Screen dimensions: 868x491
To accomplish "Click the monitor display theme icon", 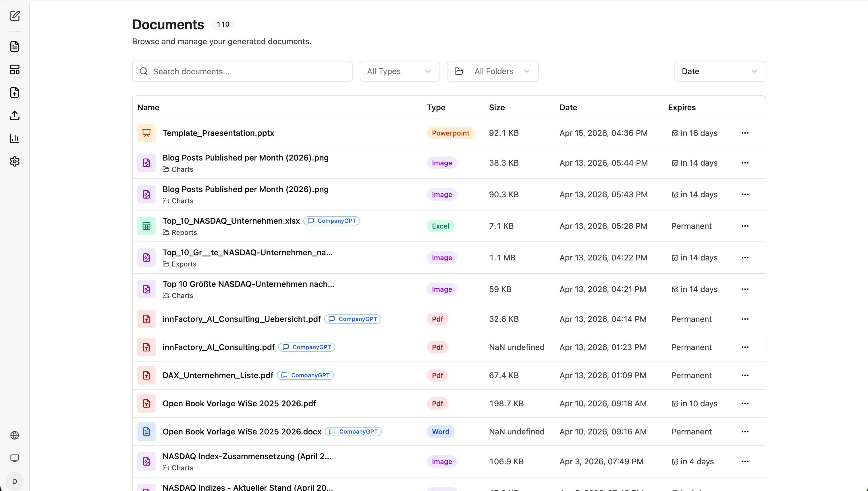I will pos(14,458).
